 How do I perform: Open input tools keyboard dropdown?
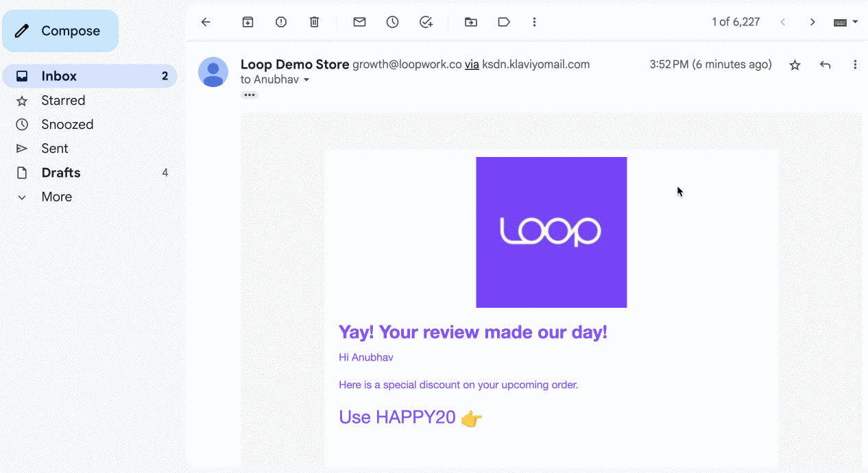click(x=845, y=22)
